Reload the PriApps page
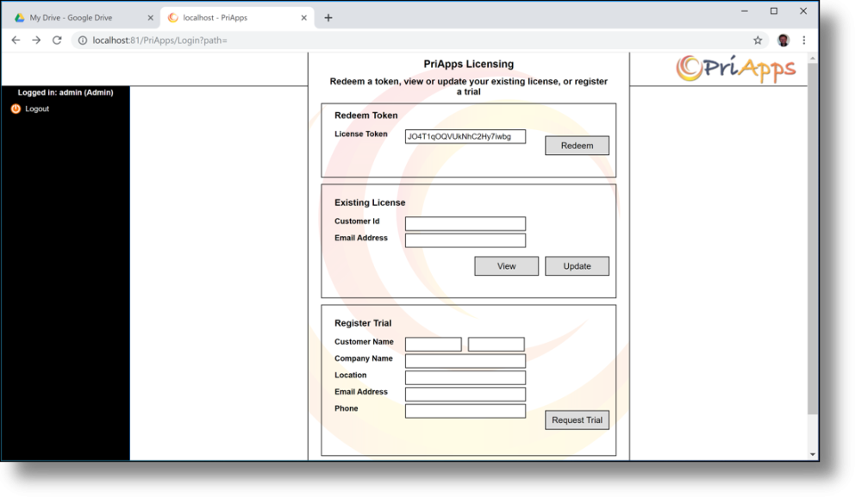This screenshot has height=504, width=862. 55,40
